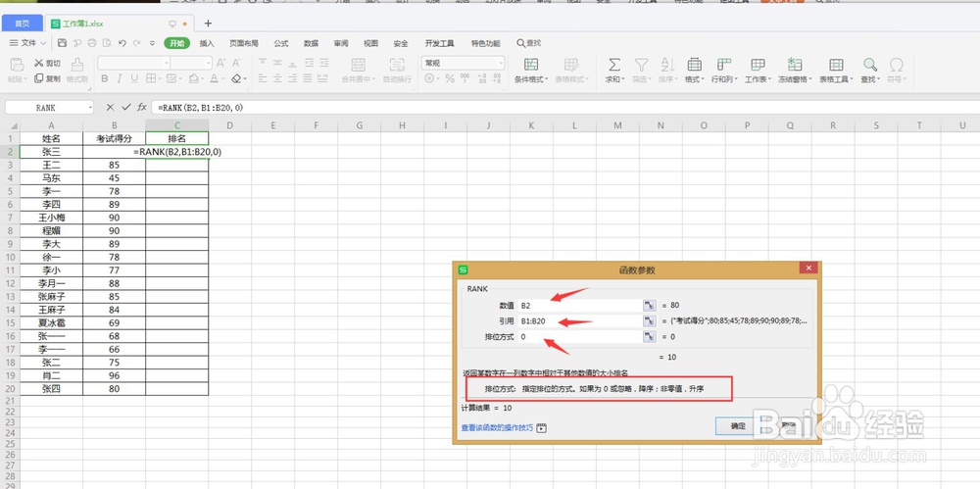Click range selector icon beside 数值 field

click(x=648, y=305)
